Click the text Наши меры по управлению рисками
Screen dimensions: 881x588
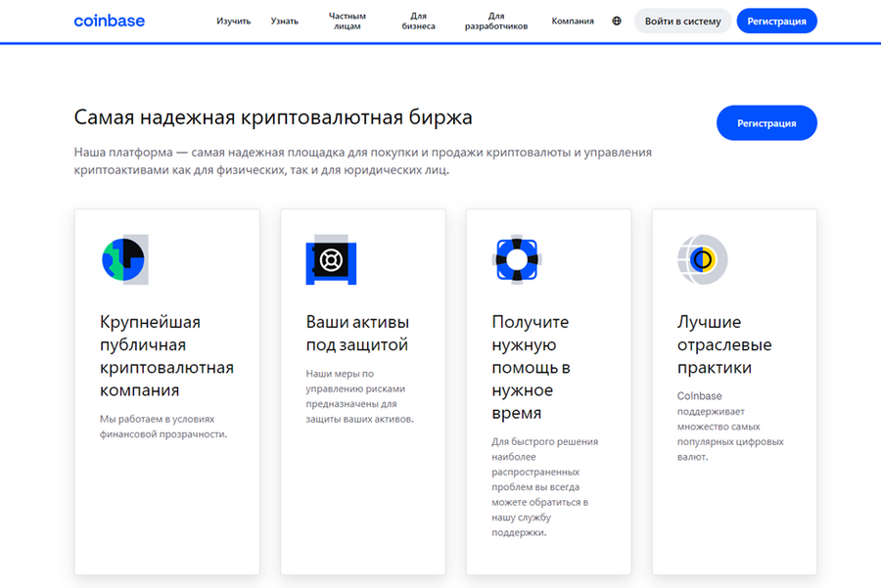pyautogui.click(x=359, y=396)
